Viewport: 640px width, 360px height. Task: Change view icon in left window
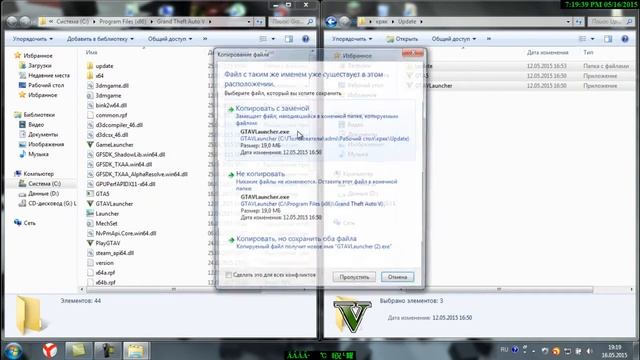point(263,39)
